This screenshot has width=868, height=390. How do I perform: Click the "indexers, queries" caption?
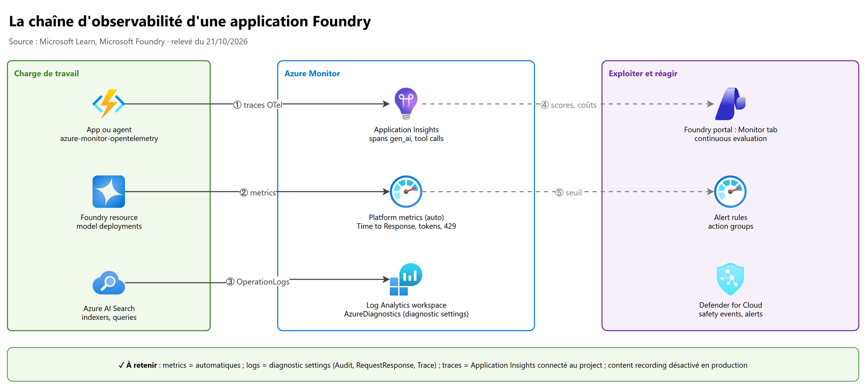click(109, 317)
